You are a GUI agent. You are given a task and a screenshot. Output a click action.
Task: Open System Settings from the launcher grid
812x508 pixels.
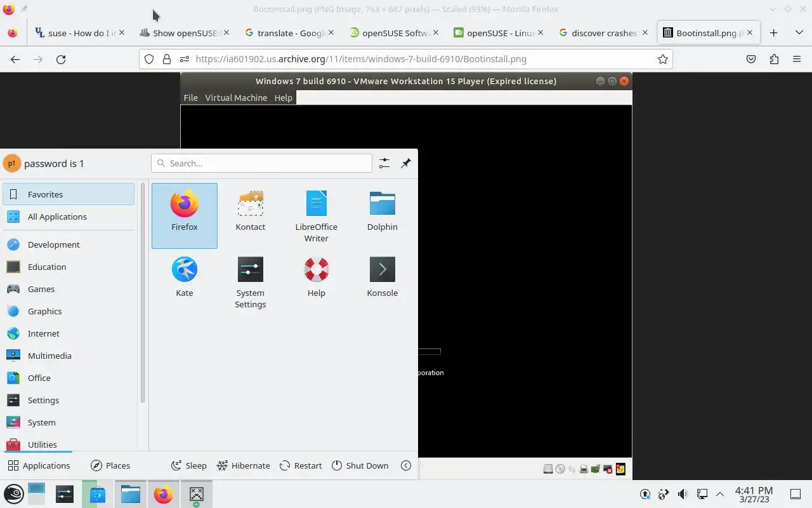coord(250,281)
